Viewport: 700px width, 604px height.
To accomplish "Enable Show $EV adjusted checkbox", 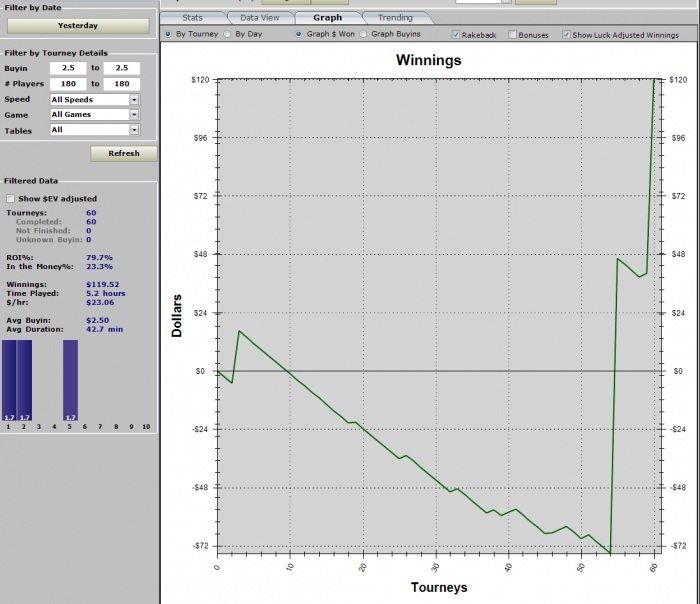I will click(10, 199).
